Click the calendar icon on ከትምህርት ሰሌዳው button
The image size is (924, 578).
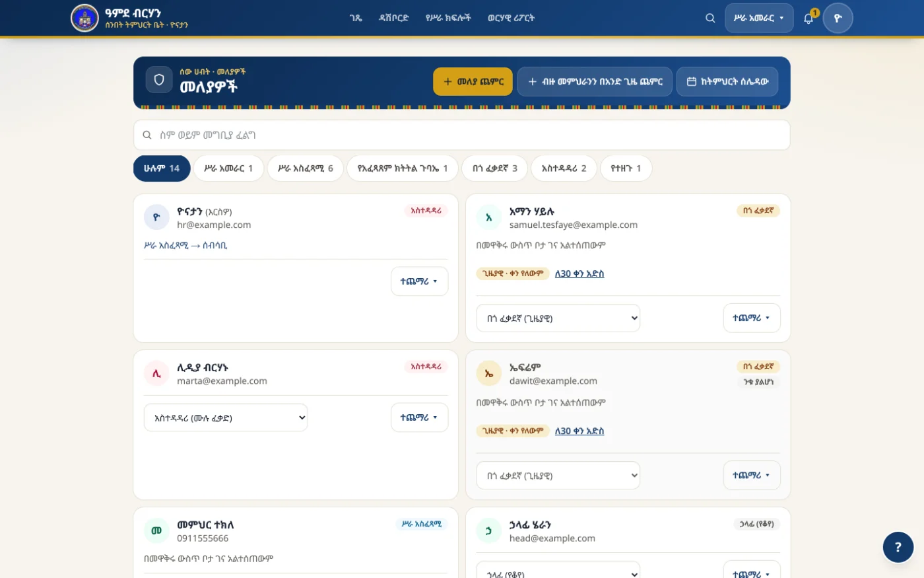point(692,82)
